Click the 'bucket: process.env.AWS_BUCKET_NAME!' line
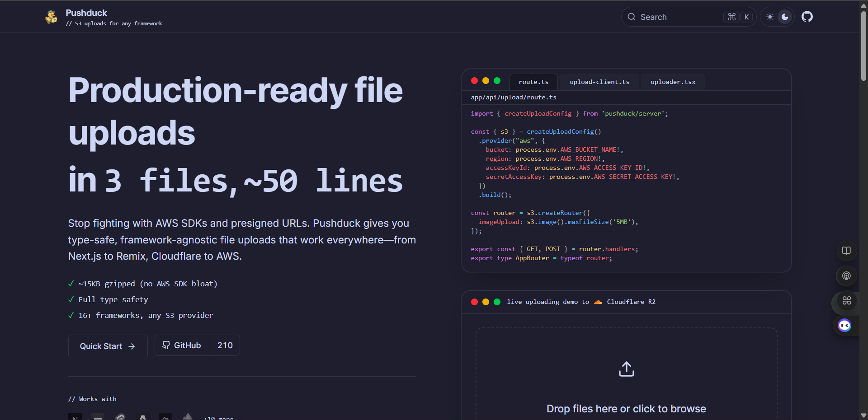 click(554, 149)
